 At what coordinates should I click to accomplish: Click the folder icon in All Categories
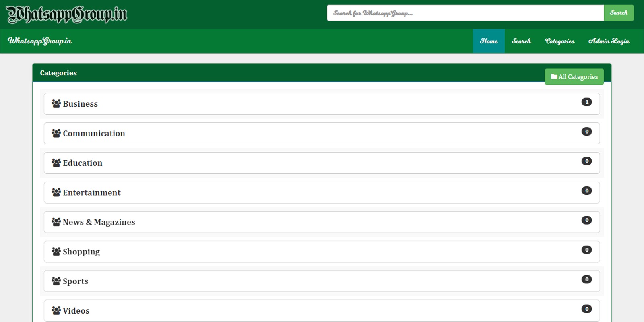pyautogui.click(x=554, y=76)
